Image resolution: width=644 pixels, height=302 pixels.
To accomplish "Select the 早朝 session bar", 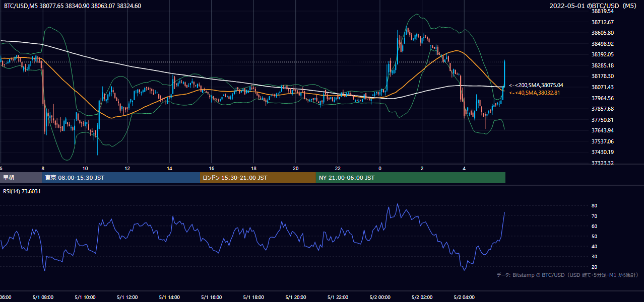I will tap(21, 178).
